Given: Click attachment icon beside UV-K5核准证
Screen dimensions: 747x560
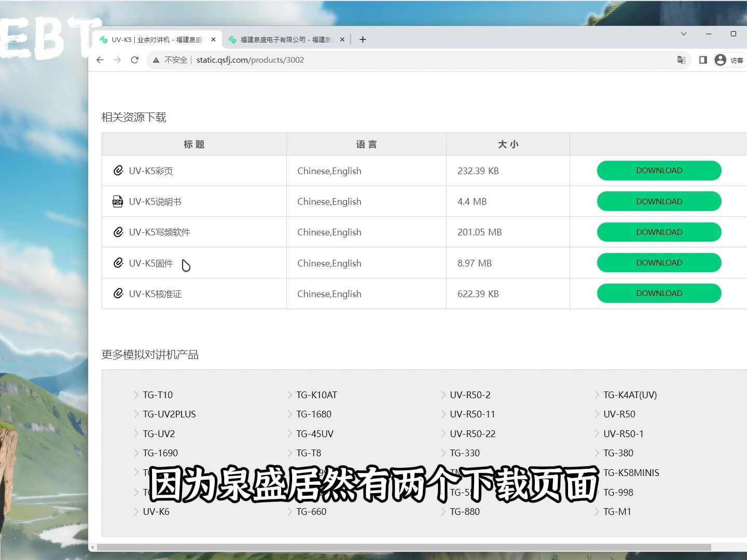Looking at the screenshot, I should click(118, 293).
